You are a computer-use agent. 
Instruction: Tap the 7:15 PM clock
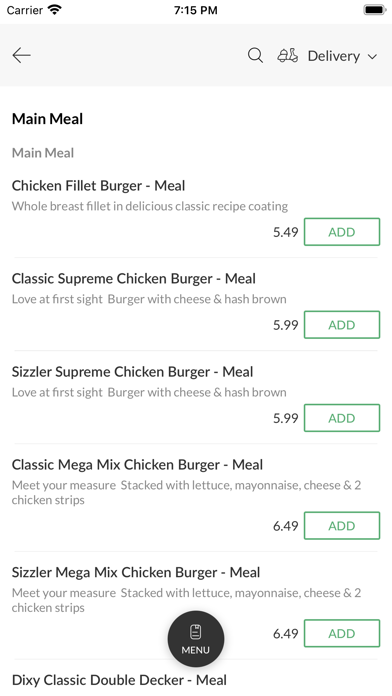[x=196, y=10]
